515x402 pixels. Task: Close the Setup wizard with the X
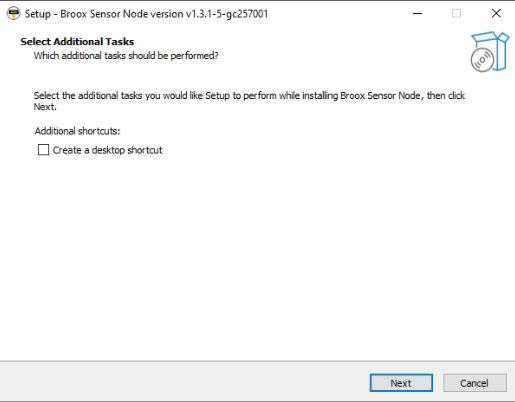pos(496,13)
